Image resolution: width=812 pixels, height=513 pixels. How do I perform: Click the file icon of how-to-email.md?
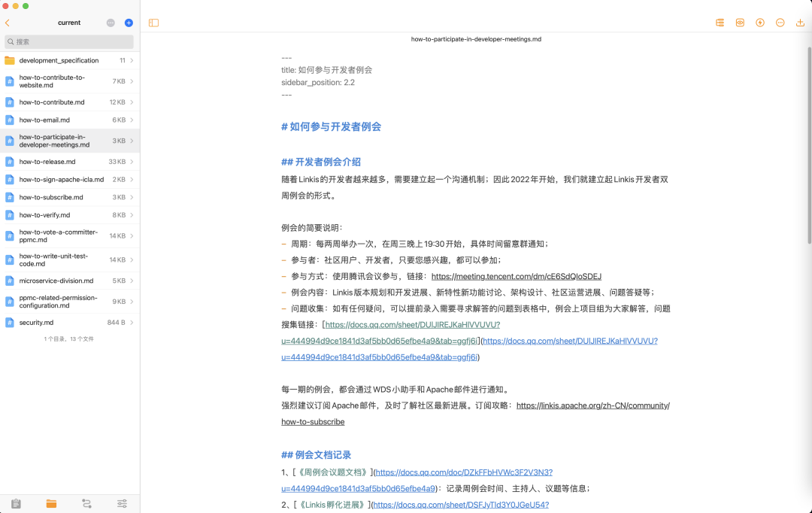click(x=9, y=120)
